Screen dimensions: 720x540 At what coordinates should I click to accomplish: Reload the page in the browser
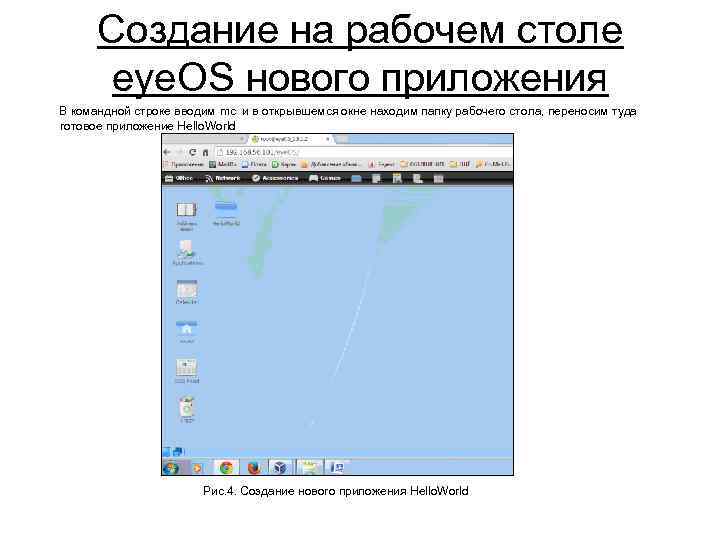(x=193, y=152)
